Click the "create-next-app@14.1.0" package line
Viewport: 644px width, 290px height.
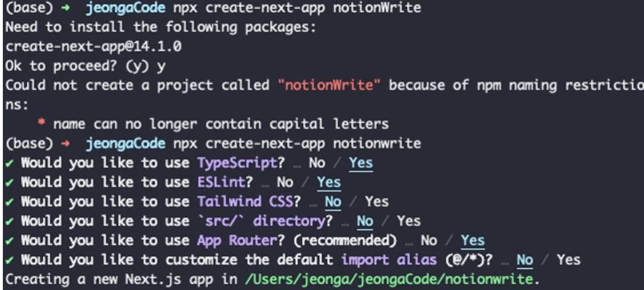click(93, 46)
